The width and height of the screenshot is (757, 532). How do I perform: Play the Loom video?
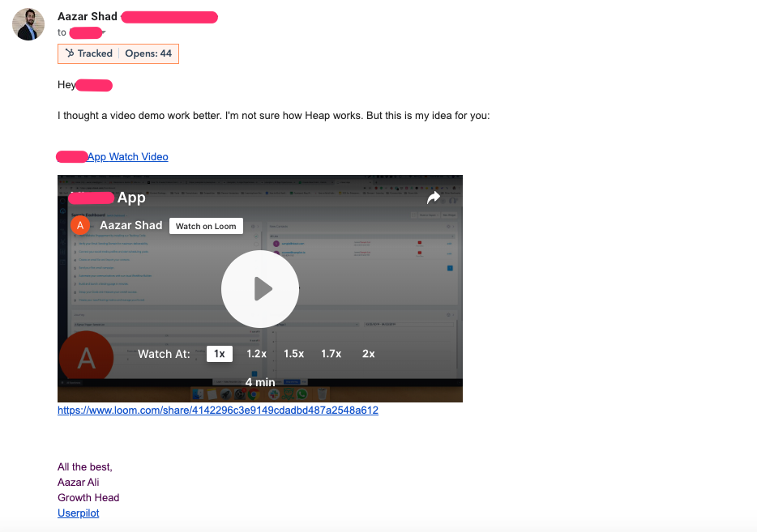tap(260, 289)
